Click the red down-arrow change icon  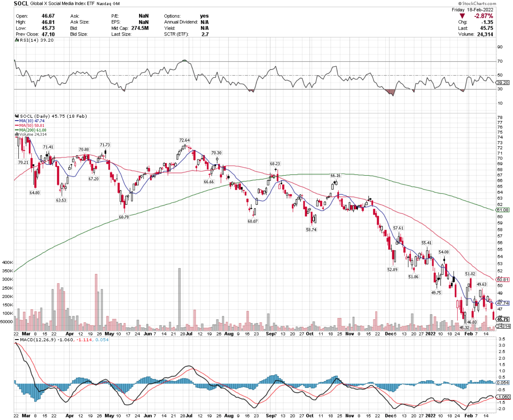tap(462, 16)
